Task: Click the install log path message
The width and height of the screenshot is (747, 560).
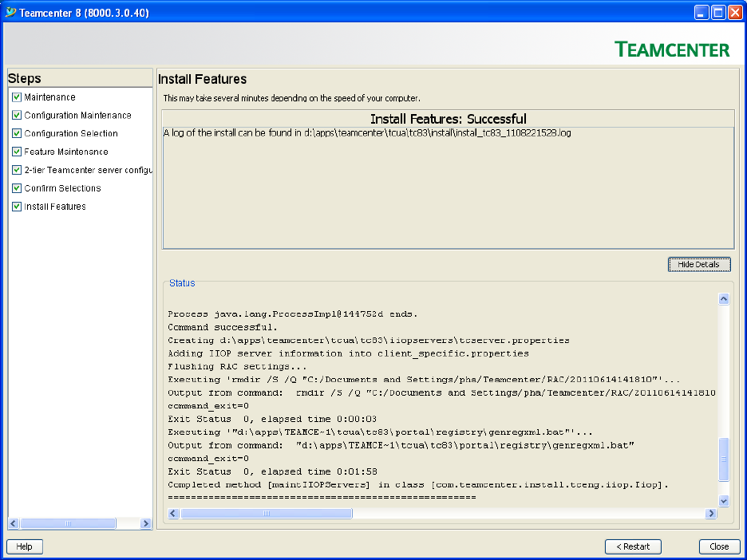Action: 367,133
